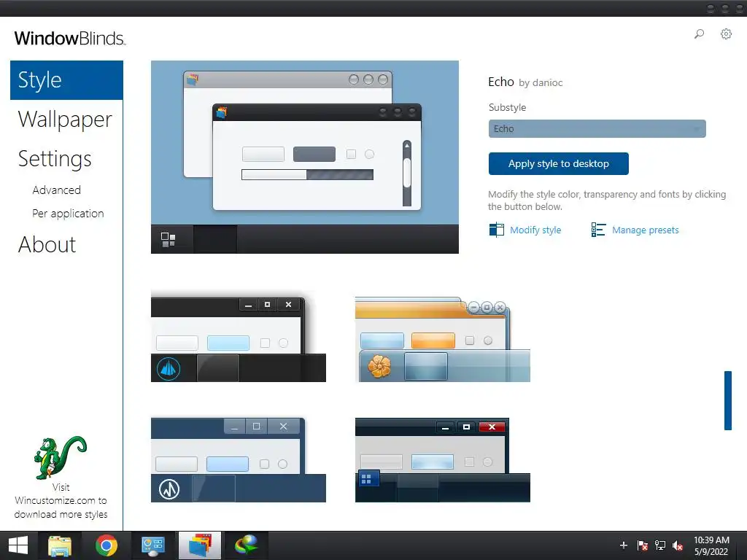Click the Modify style icon
This screenshot has width=747, height=560.
[496, 230]
